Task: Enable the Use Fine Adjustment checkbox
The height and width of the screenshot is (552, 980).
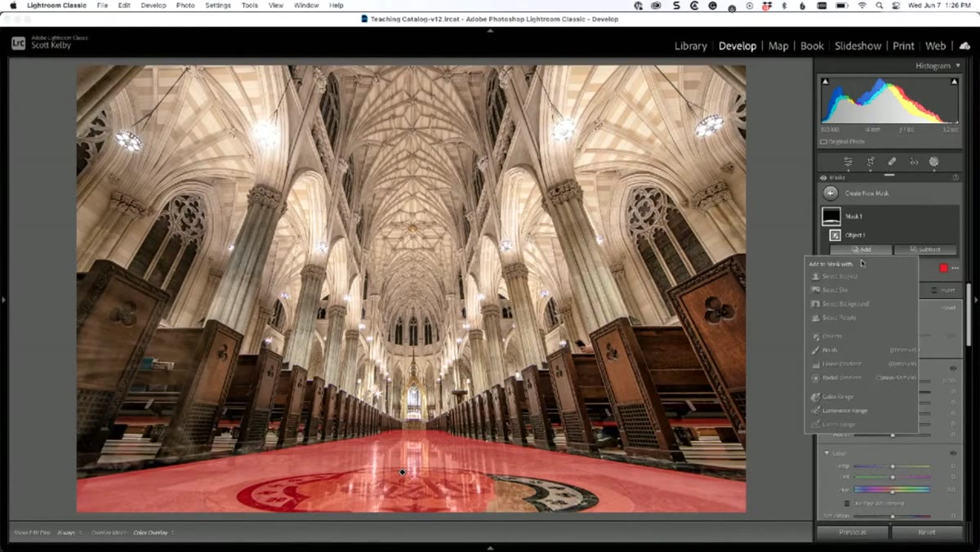Action: [847, 503]
